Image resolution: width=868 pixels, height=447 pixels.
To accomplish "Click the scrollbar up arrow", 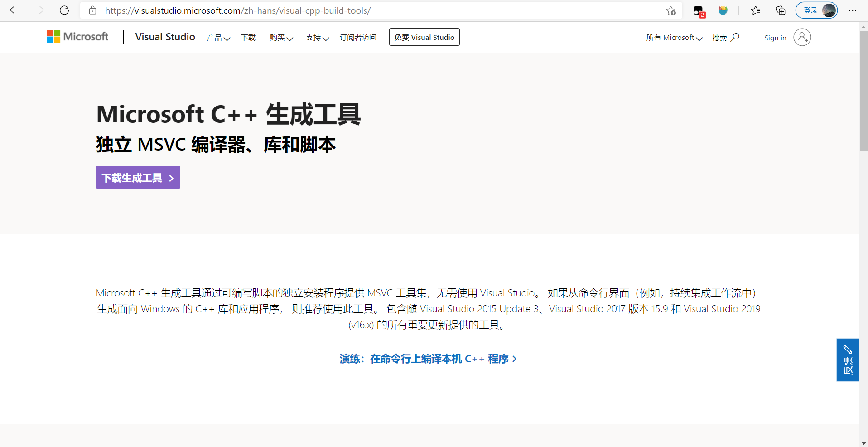I will tap(863, 26).
